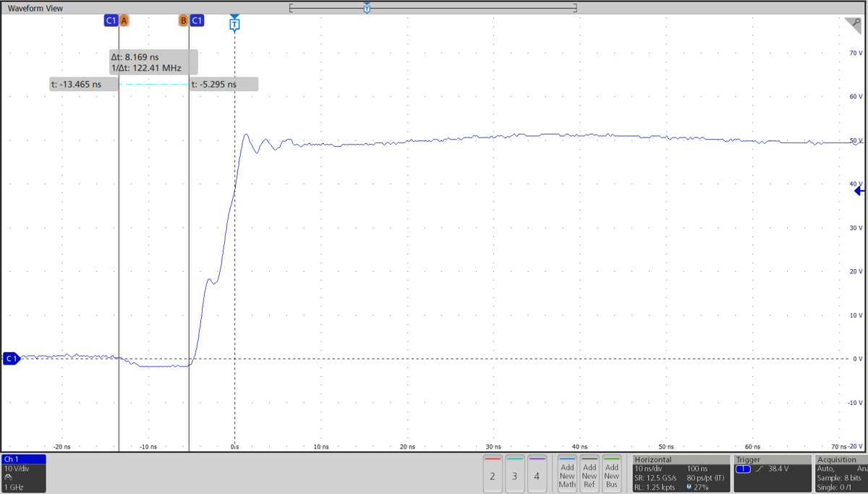Click the Add New Ref button

pyautogui.click(x=589, y=474)
